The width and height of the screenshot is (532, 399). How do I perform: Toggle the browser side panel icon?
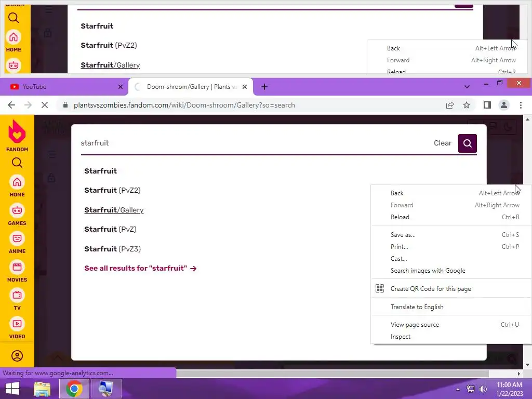tap(487, 105)
